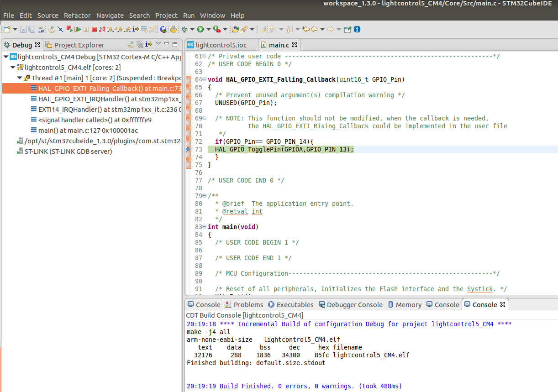Toggle the breakpoint marker at line 73
Viewport: 558px width, 392px height.
coord(188,149)
